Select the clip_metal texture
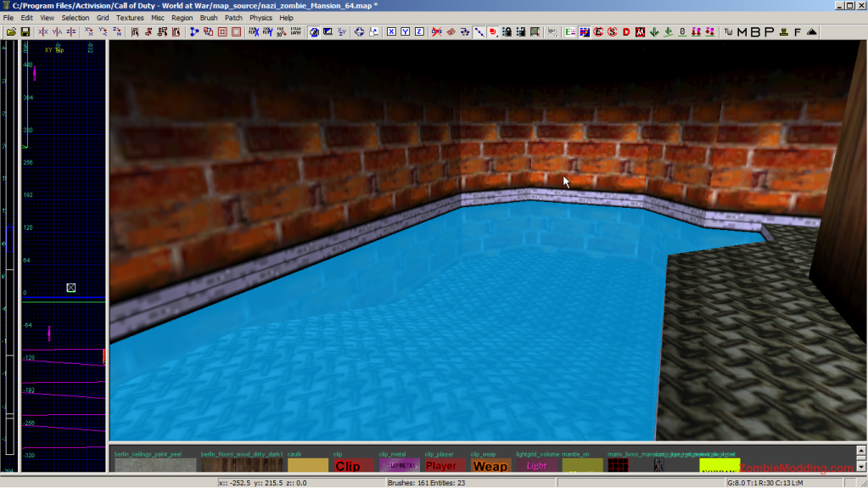 pos(400,465)
